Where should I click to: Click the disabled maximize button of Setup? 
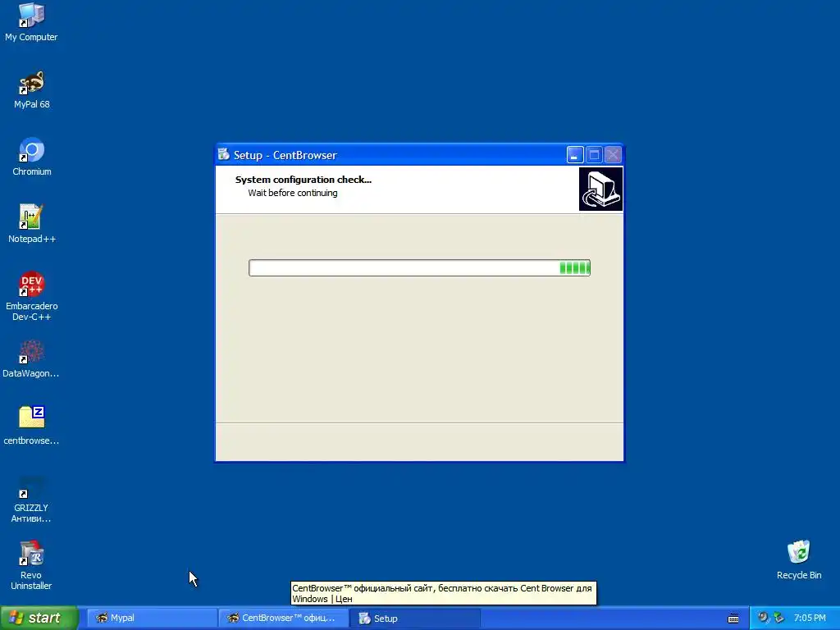594,155
